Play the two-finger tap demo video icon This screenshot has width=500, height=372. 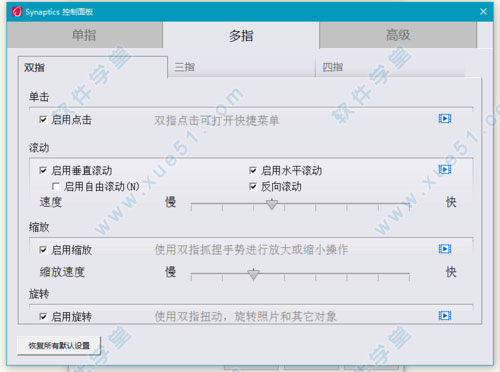coord(445,119)
